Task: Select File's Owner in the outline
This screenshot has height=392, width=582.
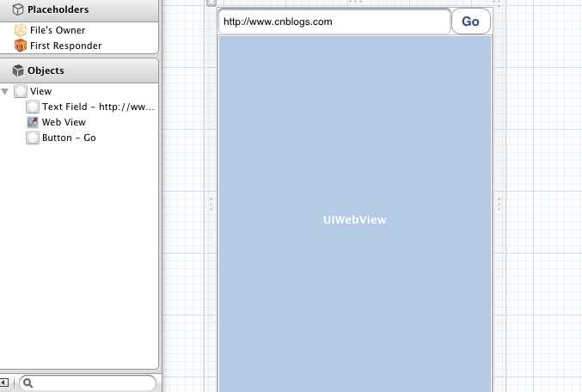Action: click(x=58, y=30)
